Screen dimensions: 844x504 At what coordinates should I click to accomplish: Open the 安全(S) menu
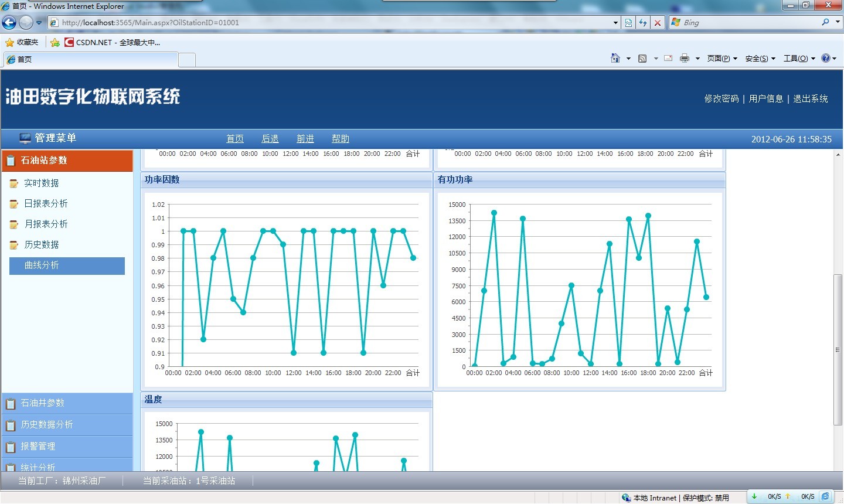(760, 59)
